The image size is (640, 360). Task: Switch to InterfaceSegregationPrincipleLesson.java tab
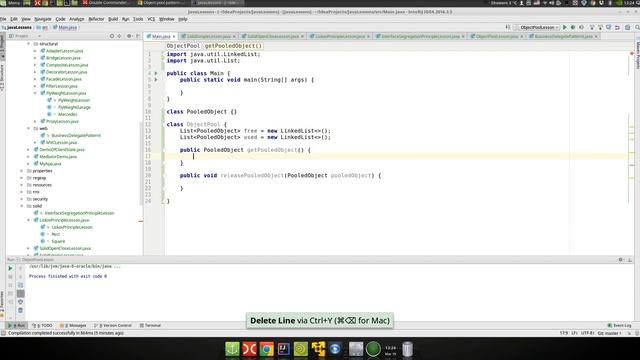[420, 36]
